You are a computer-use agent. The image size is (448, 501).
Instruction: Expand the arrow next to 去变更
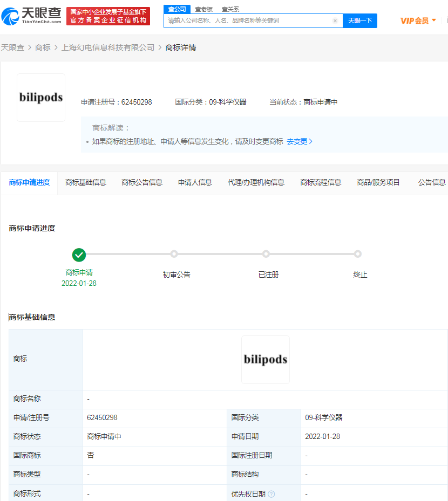point(311,141)
